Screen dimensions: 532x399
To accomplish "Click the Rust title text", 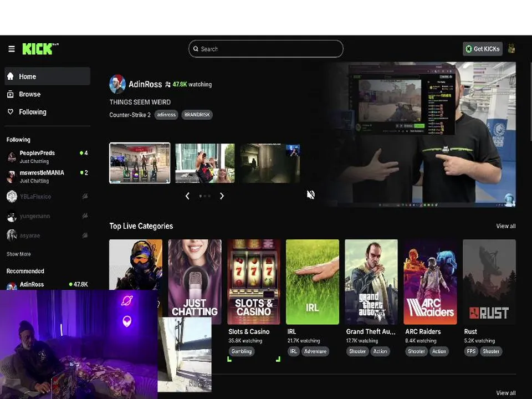I will coord(470,331).
